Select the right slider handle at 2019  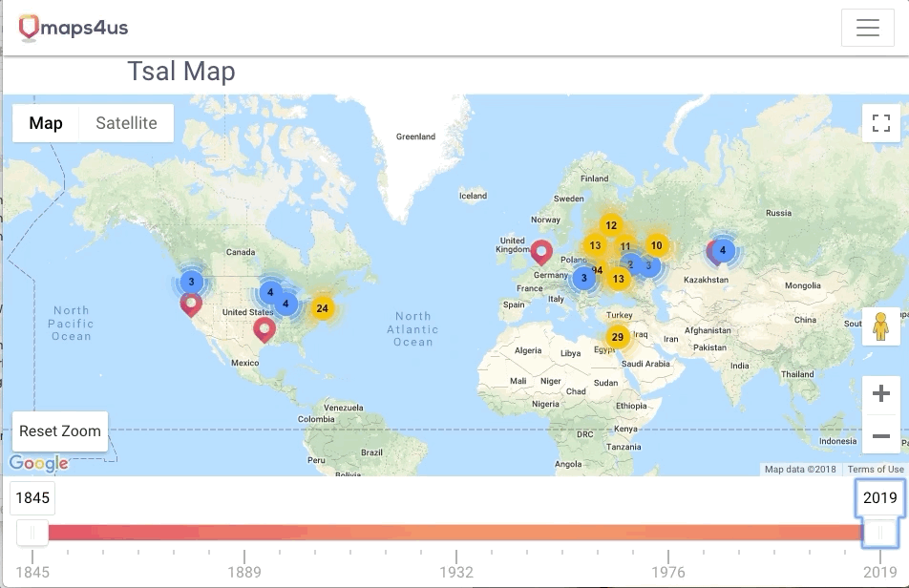(880, 533)
